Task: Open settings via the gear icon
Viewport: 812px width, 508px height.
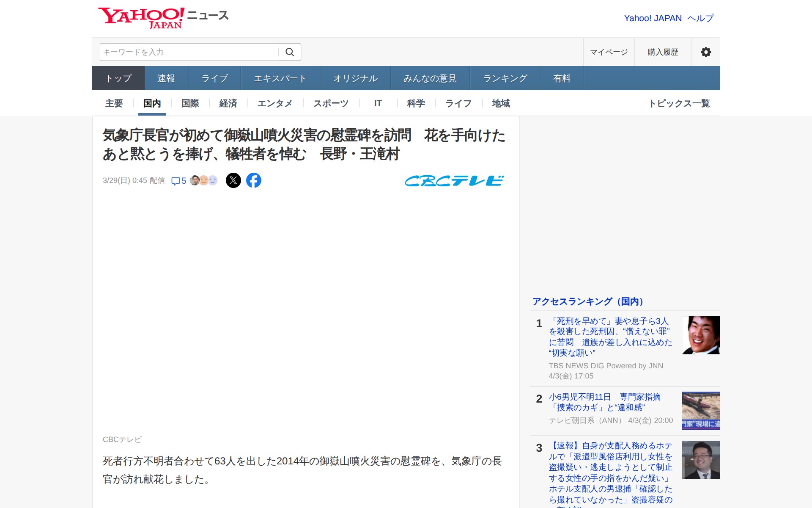Action: point(705,52)
